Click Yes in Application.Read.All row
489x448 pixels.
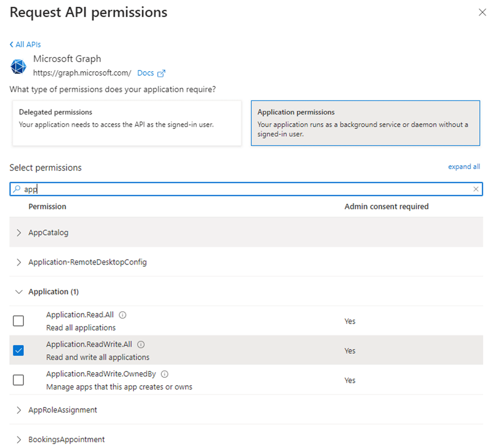pyautogui.click(x=350, y=321)
